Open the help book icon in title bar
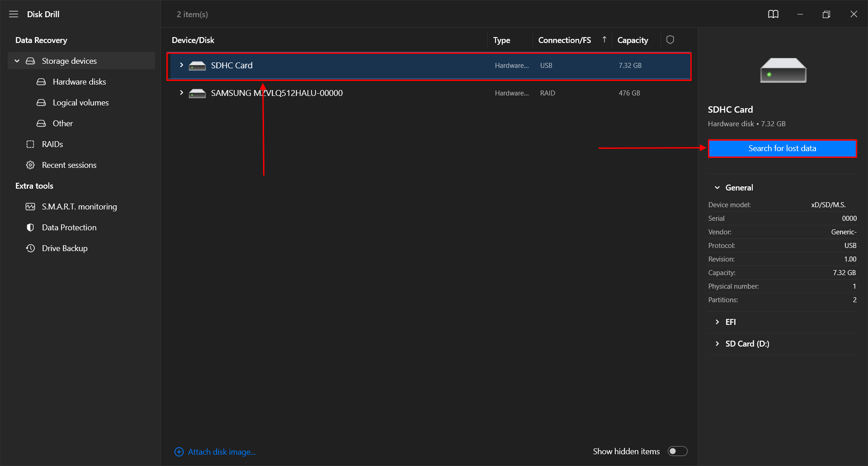 (x=773, y=14)
